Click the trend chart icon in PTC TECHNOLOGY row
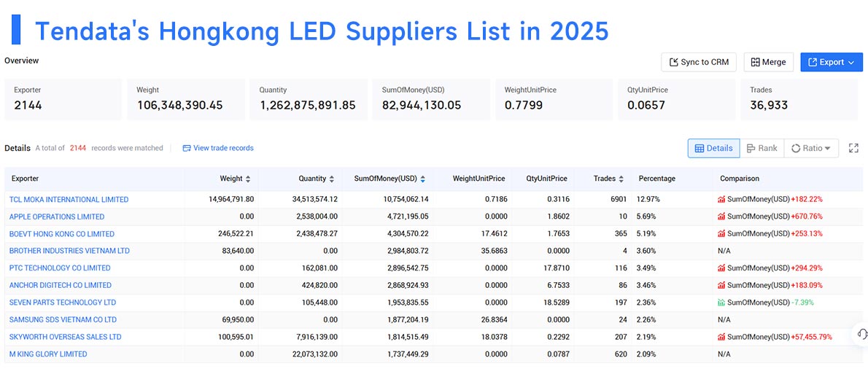868x374 pixels. (721, 268)
